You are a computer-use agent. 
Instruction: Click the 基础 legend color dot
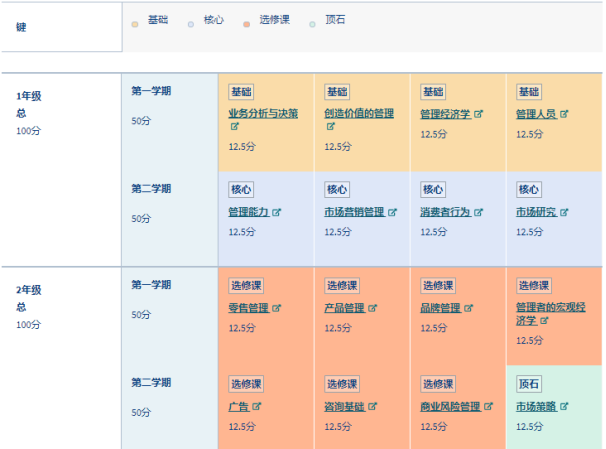tap(135, 20)
